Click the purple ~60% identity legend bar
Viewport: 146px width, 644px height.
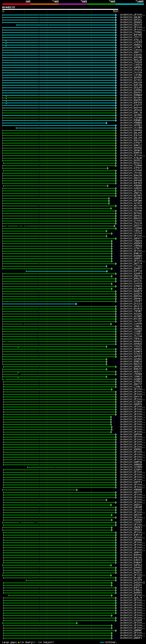pyautogui.click(x=73, y=4)
